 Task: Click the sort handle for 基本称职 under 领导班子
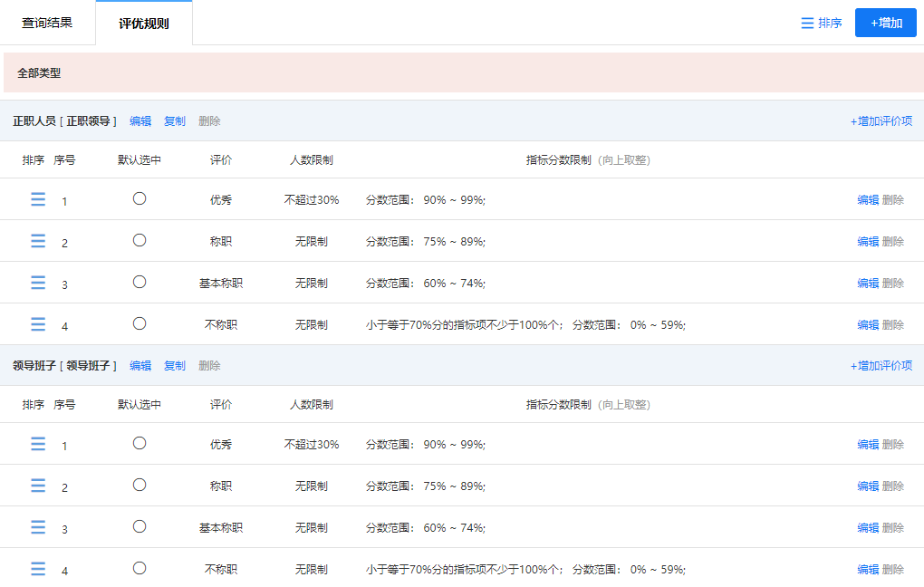(37, 526)
